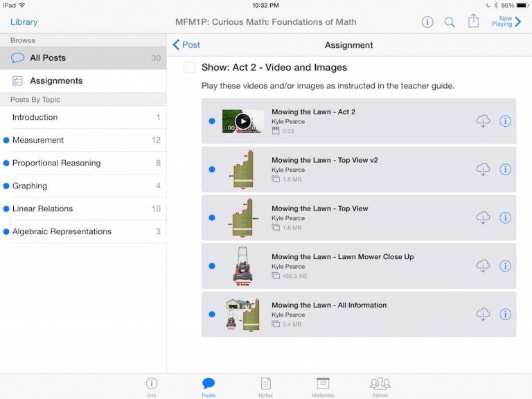Play the Mowing the Lawn - Act 2 video
The image size is (532, 399).
coord(242,121)
